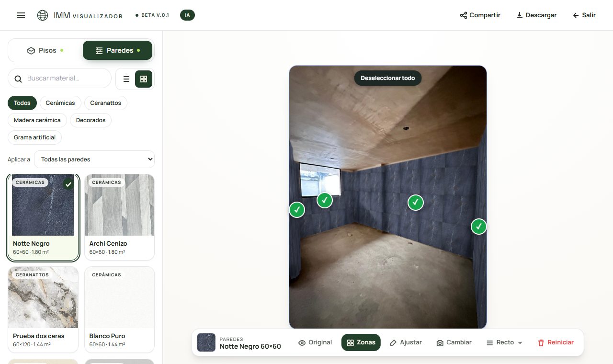Click the search magnifier icon

18,79
